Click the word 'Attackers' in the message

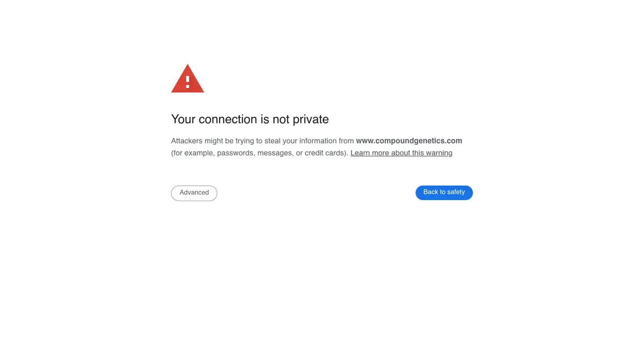(187, 141)
